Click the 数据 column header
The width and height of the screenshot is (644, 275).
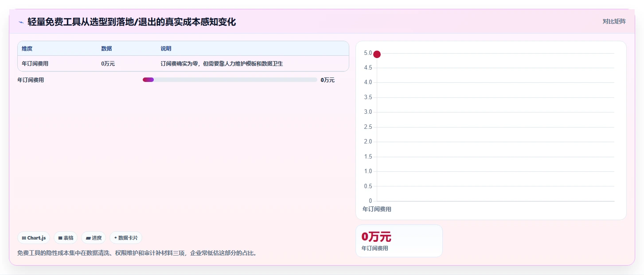[x=106, y=49]
